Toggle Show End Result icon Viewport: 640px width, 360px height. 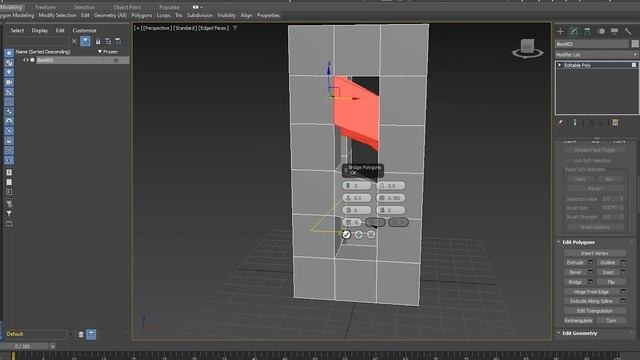coord(575,122)
